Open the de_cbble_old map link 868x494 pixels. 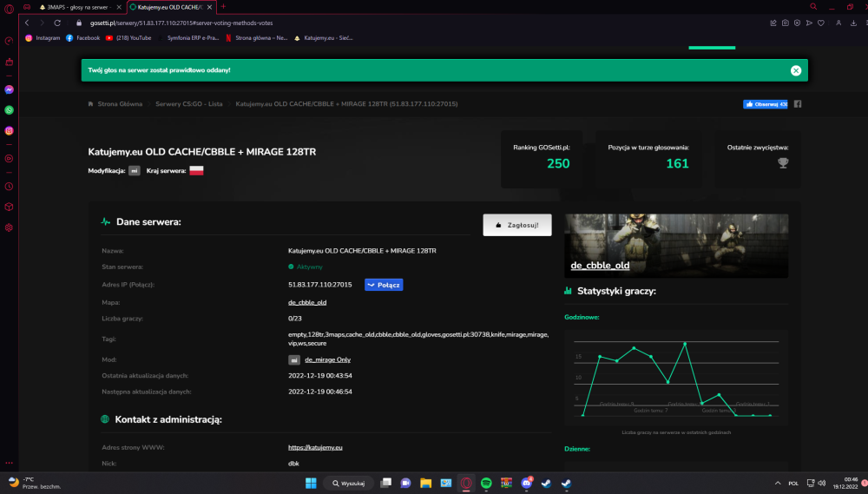(307, 302)
